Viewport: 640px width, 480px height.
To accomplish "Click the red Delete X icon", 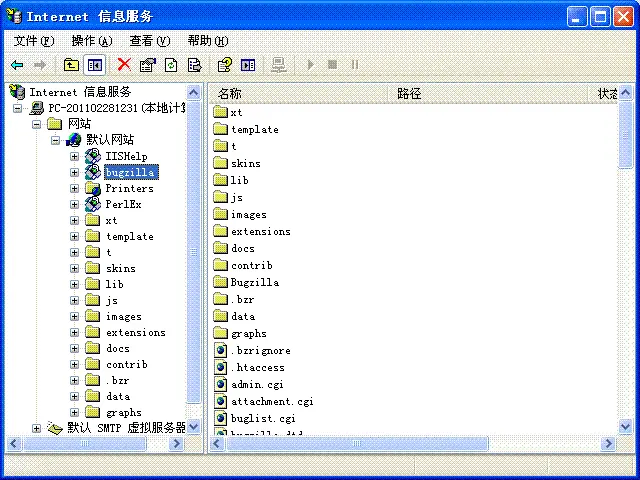I will coord(124,64).
